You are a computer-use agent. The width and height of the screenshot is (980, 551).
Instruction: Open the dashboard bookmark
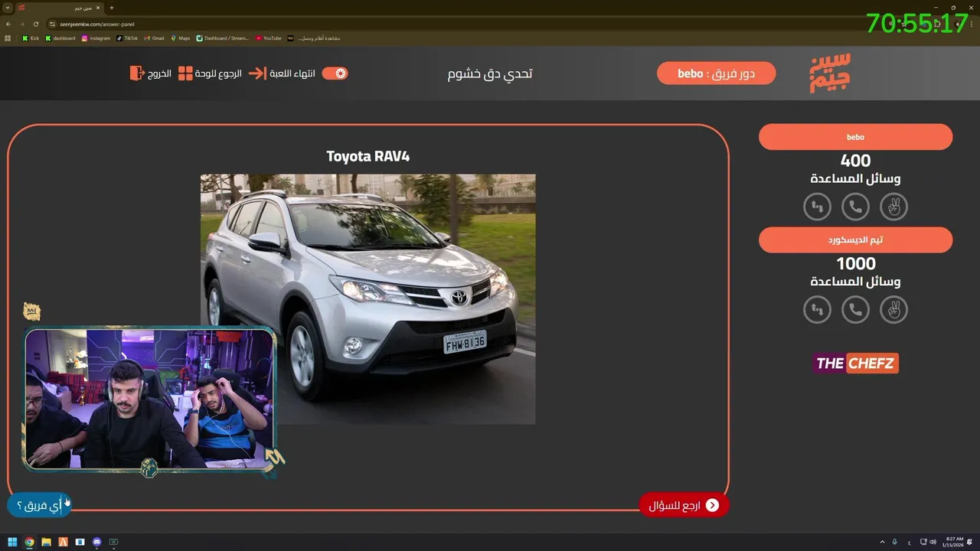click(x=60, y=37)
